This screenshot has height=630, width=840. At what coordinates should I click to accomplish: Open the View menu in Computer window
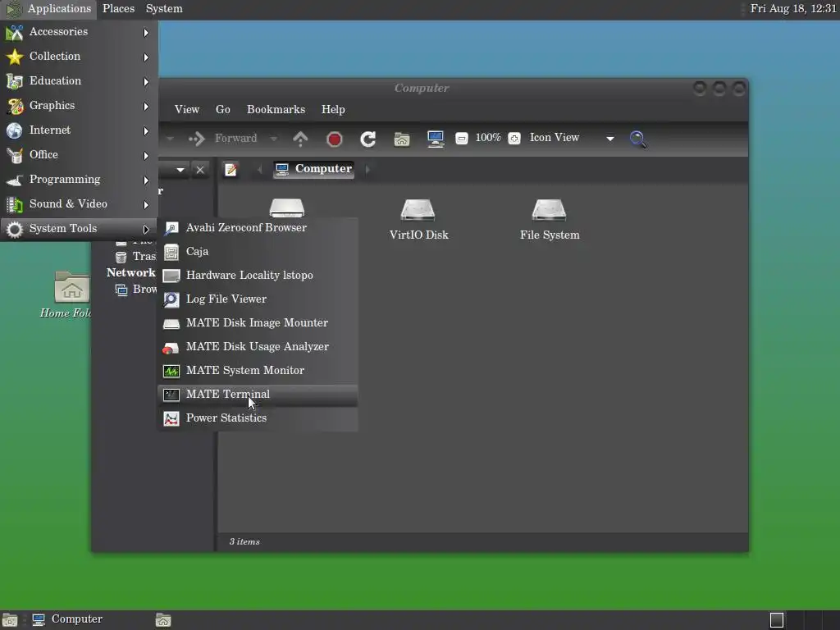point(187,109)
